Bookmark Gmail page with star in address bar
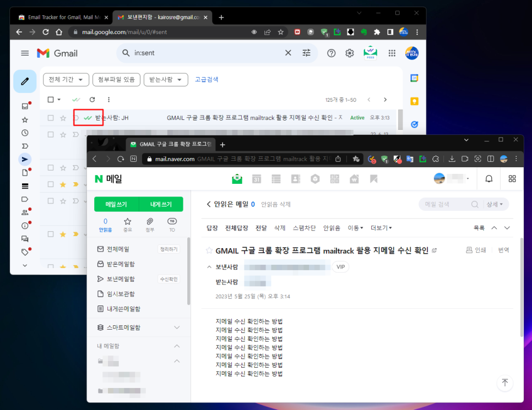 (x=280, y=32)
